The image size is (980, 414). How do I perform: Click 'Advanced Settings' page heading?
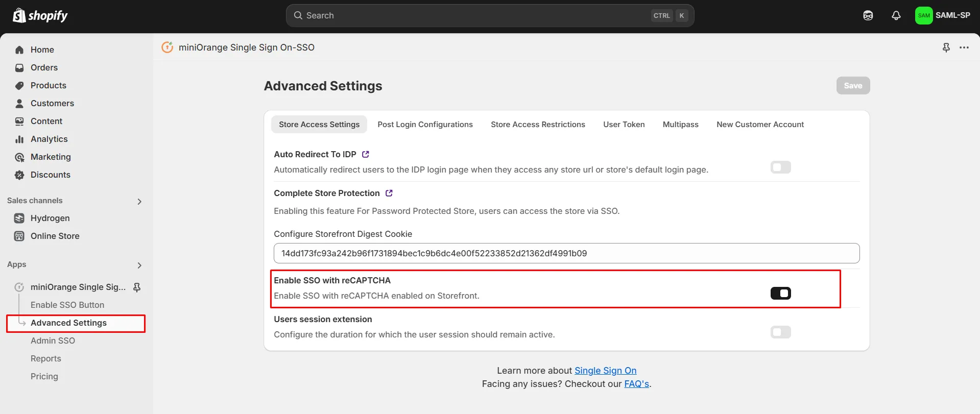[323, 86]
